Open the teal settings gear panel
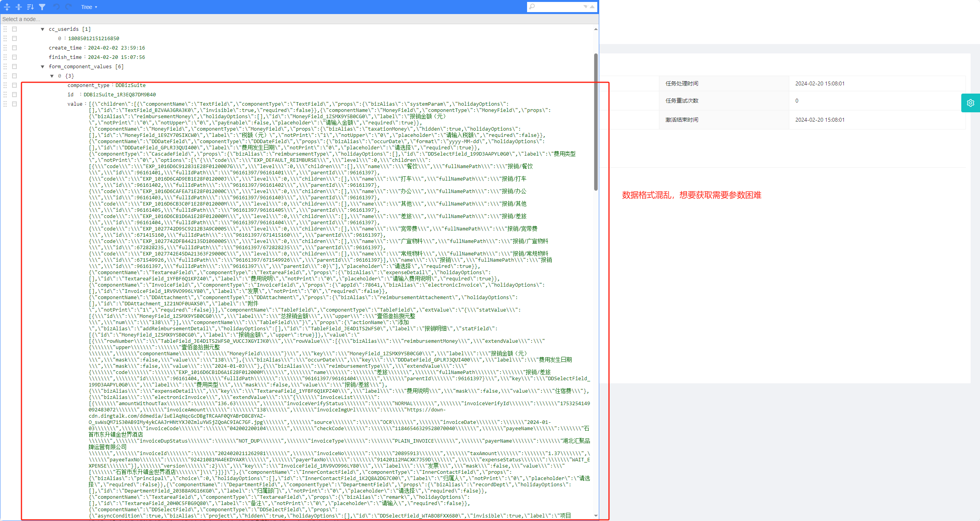This screenshot has width=980, height=521. 970,103
